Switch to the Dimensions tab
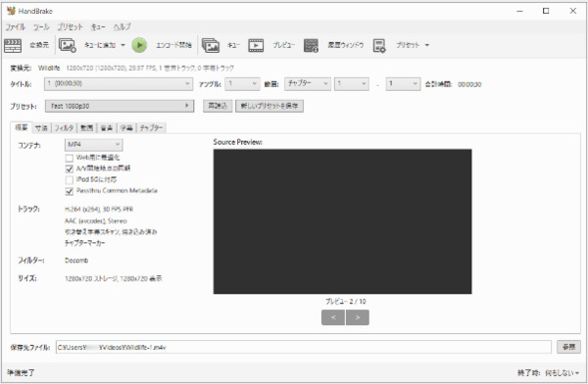The width and height of the screenshot is (588, 384). pos(41,128)
